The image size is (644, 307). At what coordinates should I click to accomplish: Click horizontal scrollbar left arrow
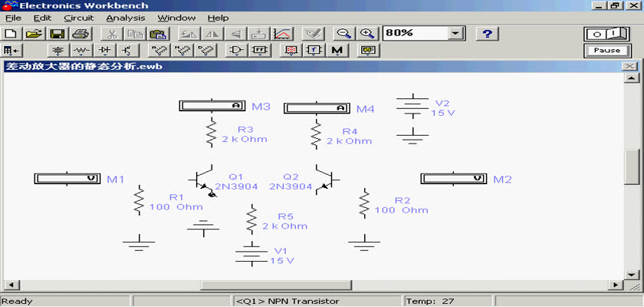(x=11, y=285)
